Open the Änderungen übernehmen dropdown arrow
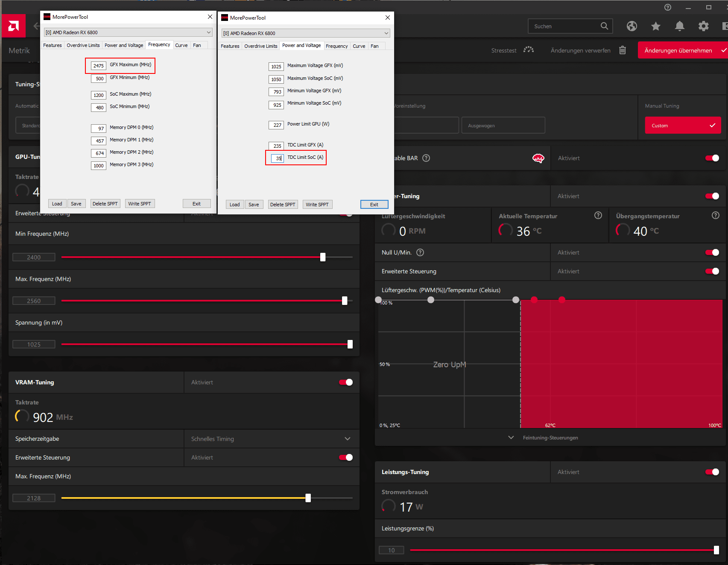 click(x=724, y=50)
